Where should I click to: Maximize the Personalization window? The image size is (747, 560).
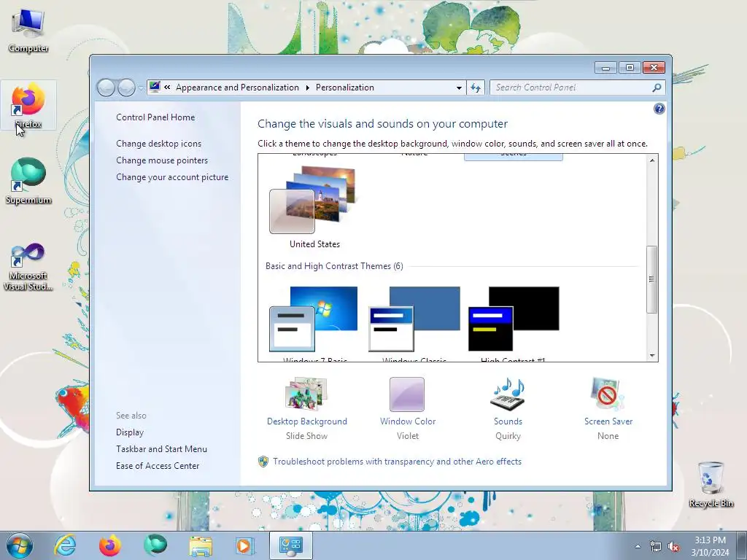[x=630, y=68]
